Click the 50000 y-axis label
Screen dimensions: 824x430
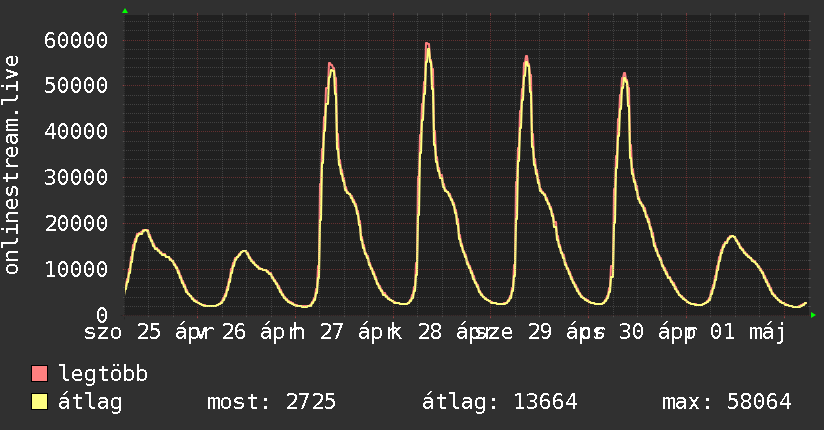[x=76, y=85]
